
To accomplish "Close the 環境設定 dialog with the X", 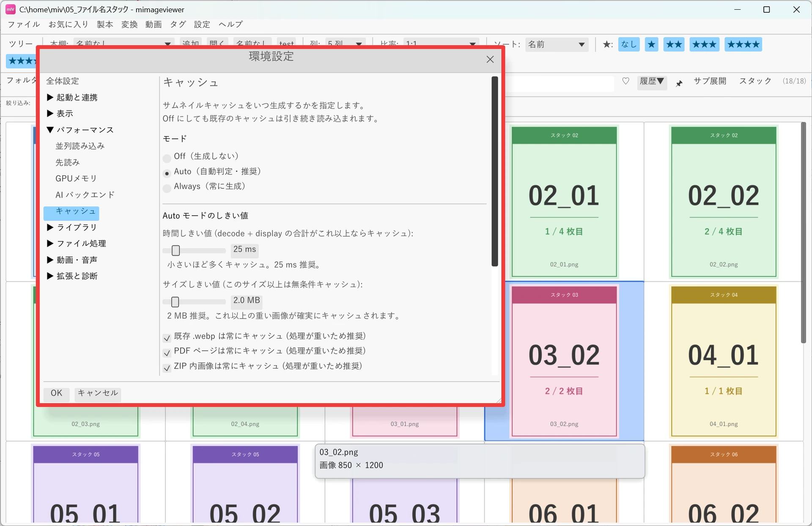I will 490,60.
